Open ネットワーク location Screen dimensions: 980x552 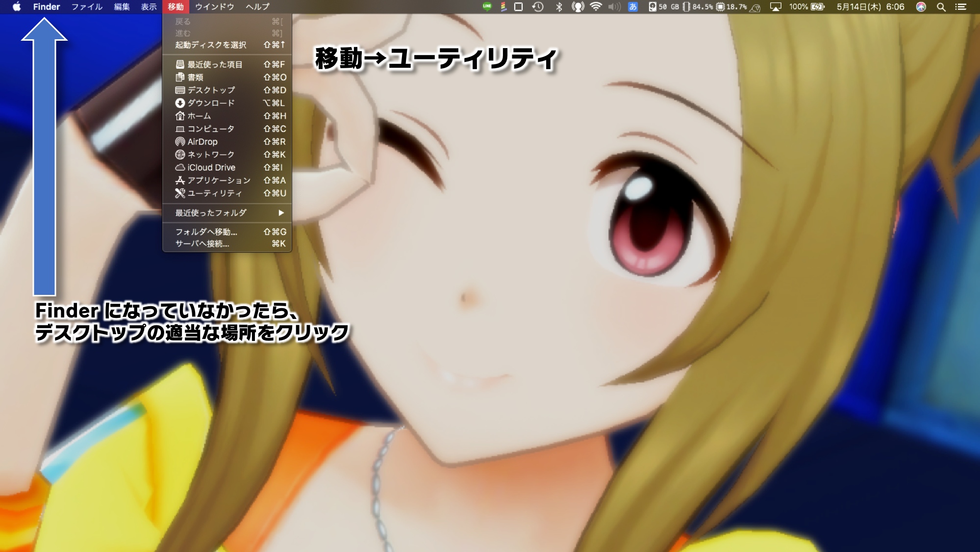click(227, 155)
